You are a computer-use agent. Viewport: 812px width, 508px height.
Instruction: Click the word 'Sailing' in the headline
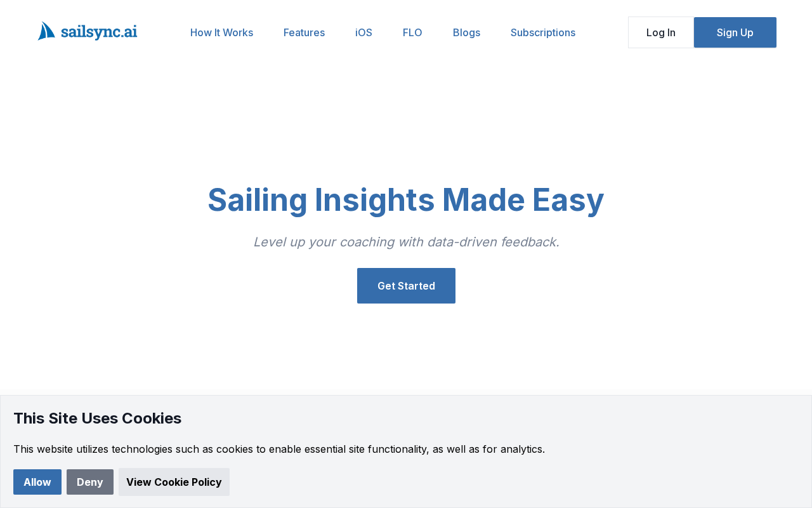(x=258, y=199)
